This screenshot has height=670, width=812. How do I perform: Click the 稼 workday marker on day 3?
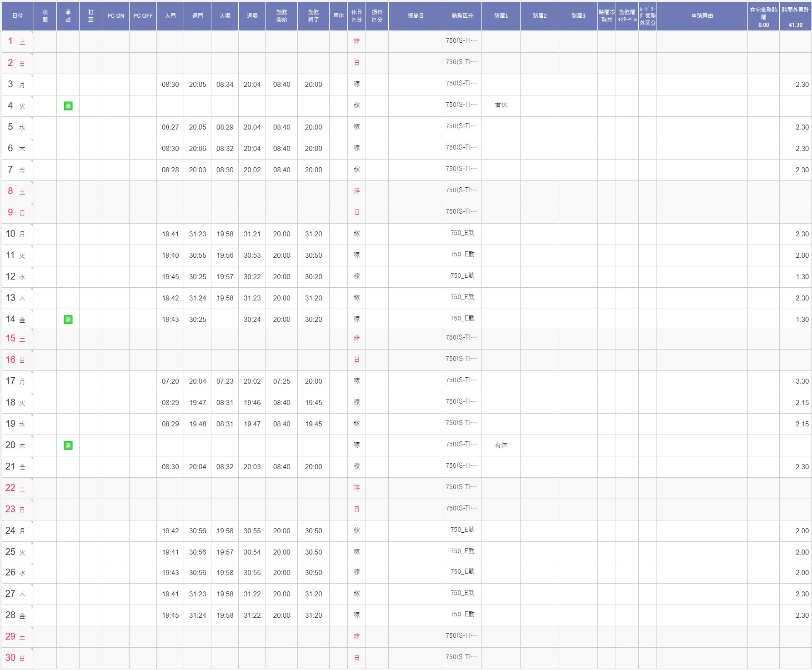point(356,84)
